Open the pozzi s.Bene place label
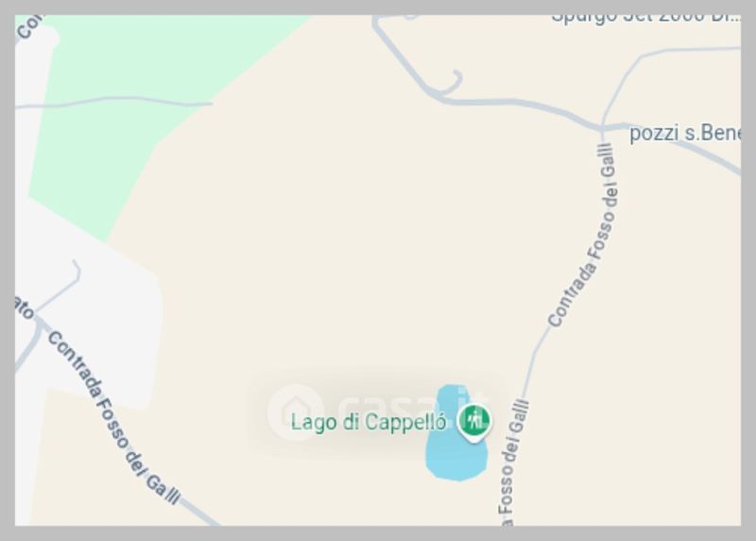756x541 pixels. 684,132
